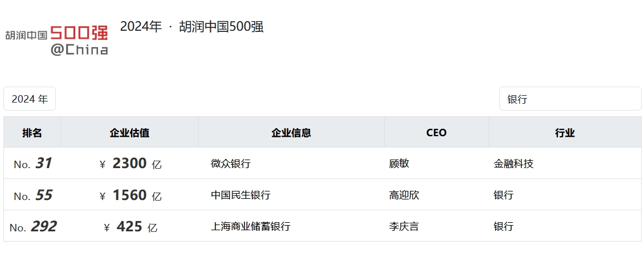The image size is (644, 253).
Task: Click 金融科技 industry label
Action: tap(513, 164)
